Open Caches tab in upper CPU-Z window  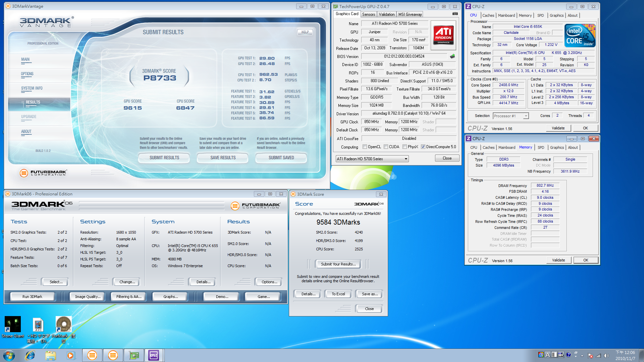coord(488,15)
